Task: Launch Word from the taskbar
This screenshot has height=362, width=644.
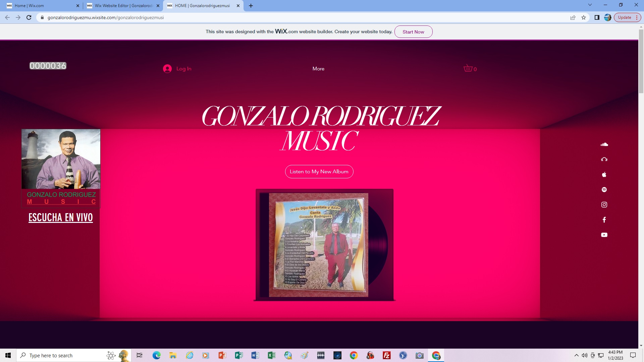Action: click(255, 355)
